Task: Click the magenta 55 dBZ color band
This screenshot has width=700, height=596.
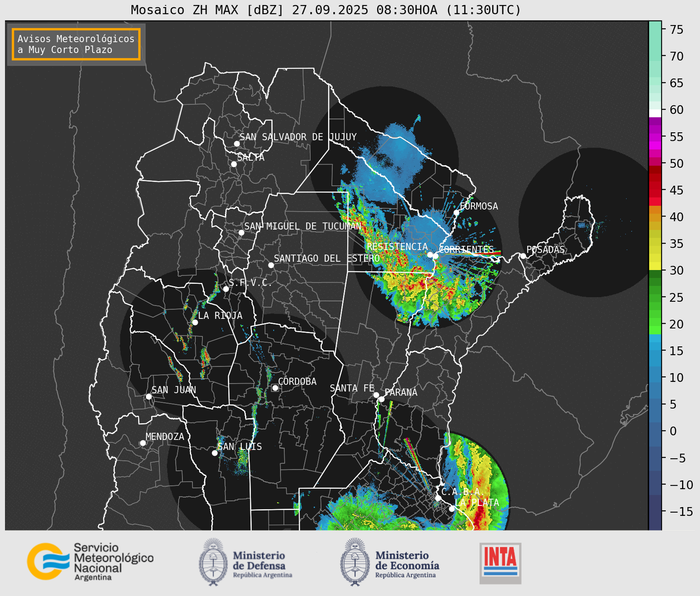Action: [655, 137]
